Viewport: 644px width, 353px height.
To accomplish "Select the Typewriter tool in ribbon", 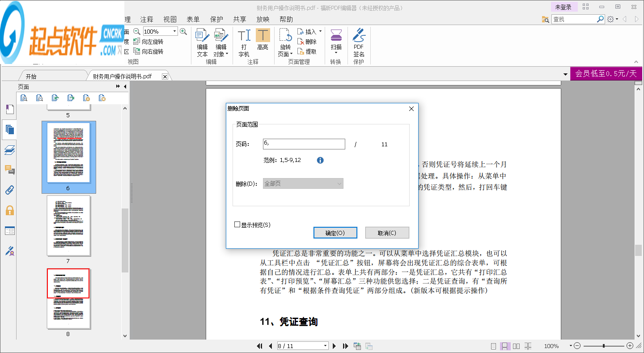I will coord(244,42).
